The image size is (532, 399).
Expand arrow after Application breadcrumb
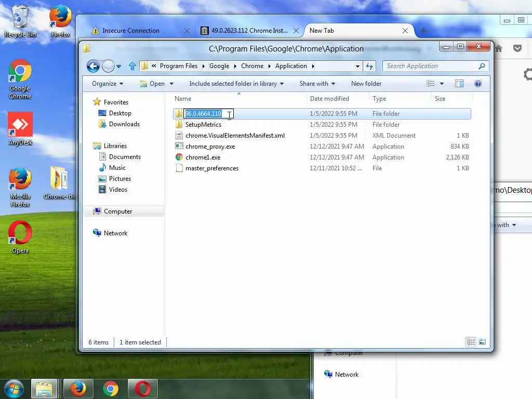pyautogui.click(x=313, y=66)
